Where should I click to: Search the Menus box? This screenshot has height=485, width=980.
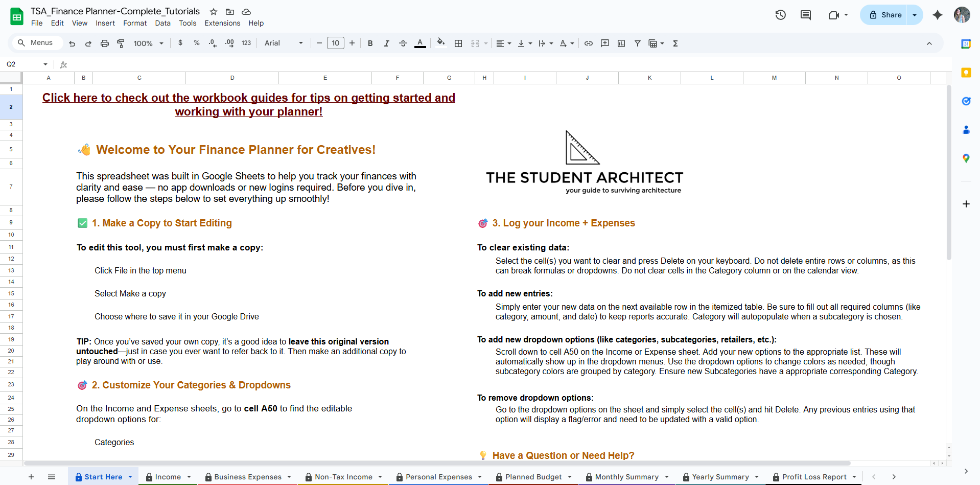[x=37, y=43]
